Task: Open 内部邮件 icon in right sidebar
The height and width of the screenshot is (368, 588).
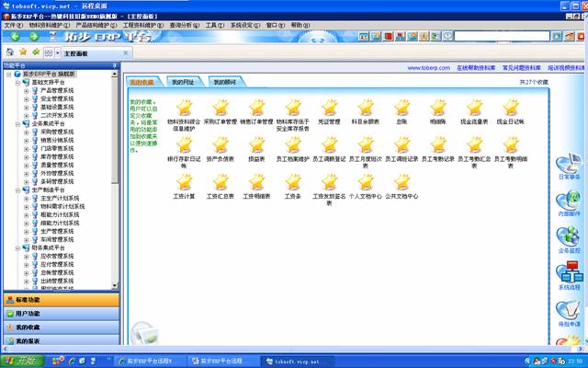Action: pyautogui.click(x=569, y=199)
